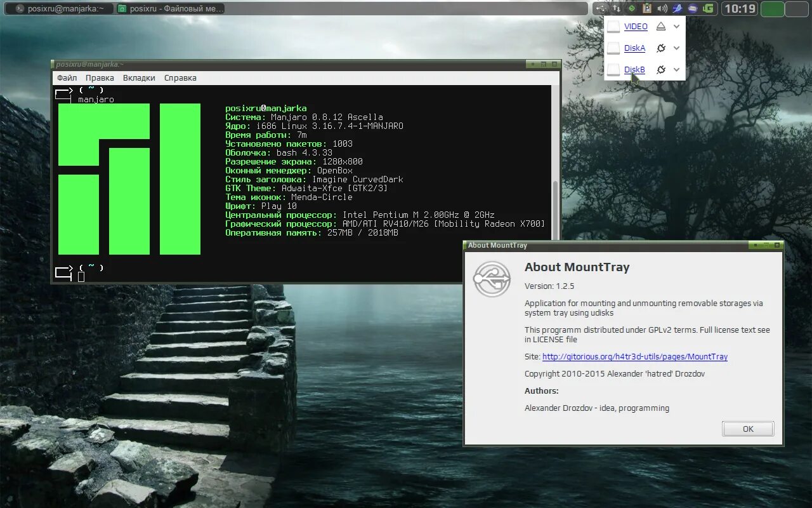
Task: Click 'Alexander Drozdov - idea, programming' text
Action: (x=597, y=408)
